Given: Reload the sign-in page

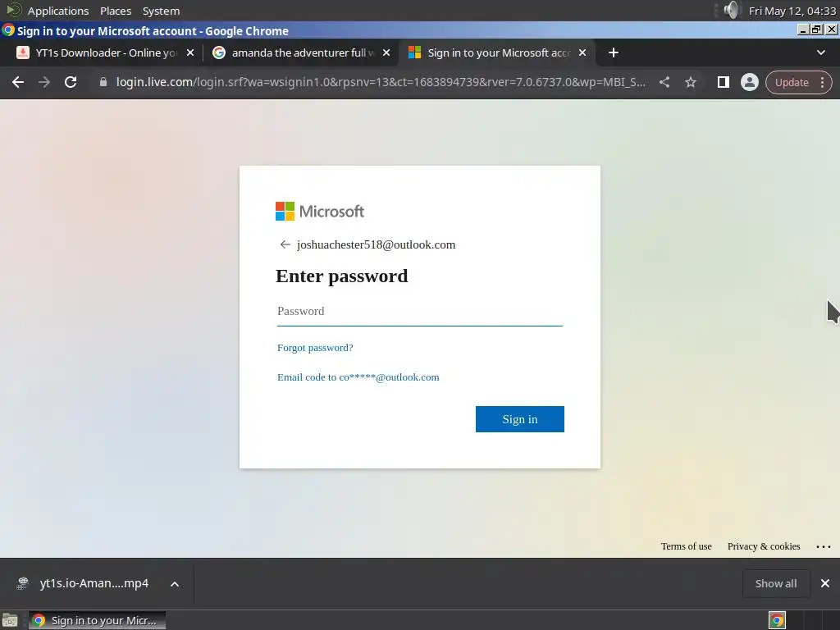Looking at the screenshot, I should pos(71,82).
